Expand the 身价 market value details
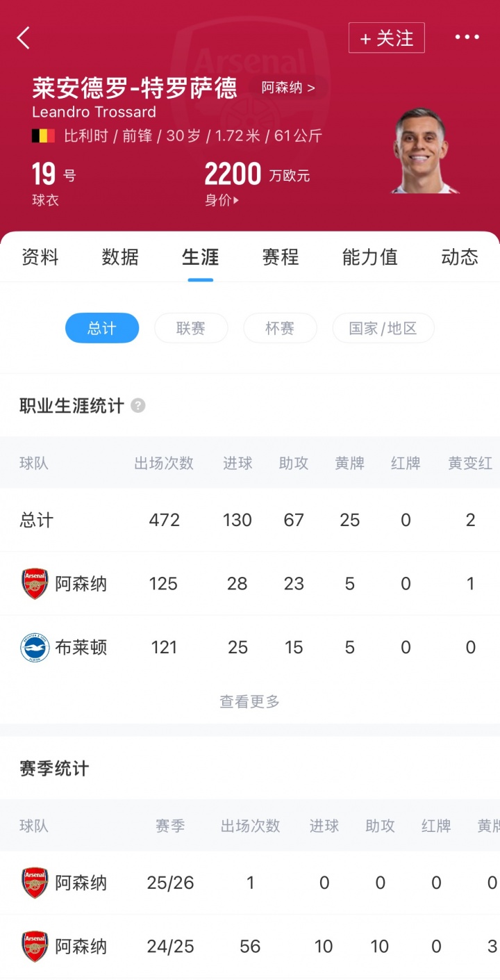The width and height of the screenshot is (500, 980). tap(222, 200)
